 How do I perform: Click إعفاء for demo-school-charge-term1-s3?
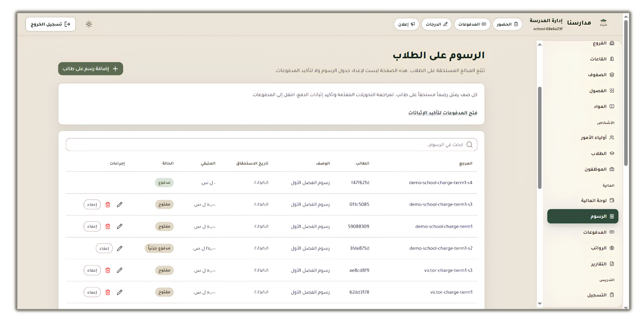(92, 204)
